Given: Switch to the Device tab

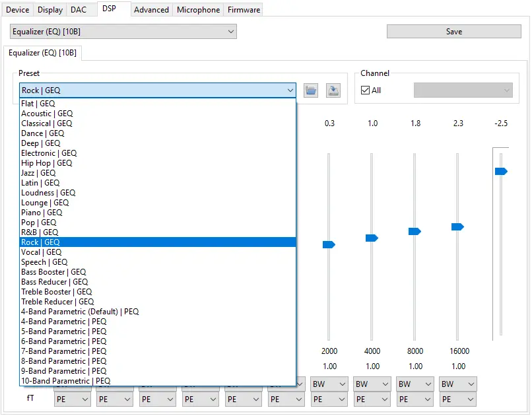Looking at the screenshot, I should pos(18,9).
